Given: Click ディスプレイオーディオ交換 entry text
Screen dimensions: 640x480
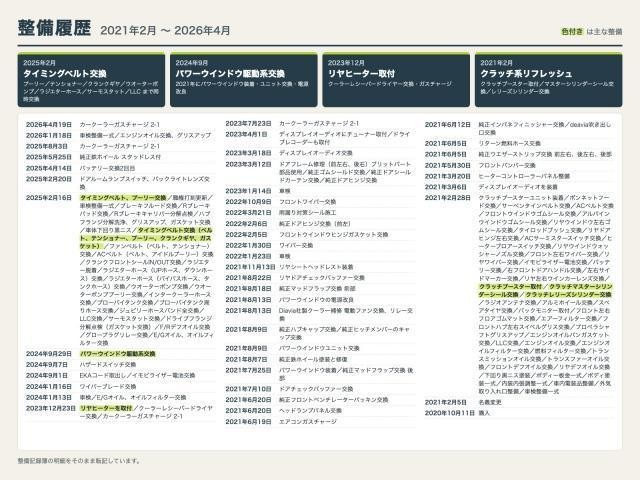Looking at the screenshot, I should 316,153.
